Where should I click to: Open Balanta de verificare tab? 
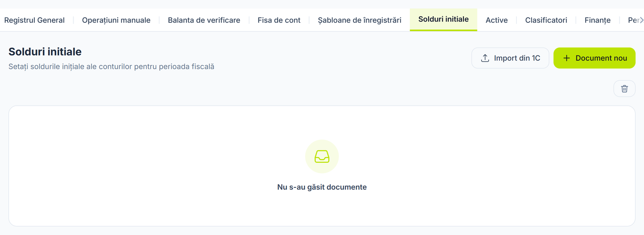click(204, 20)
